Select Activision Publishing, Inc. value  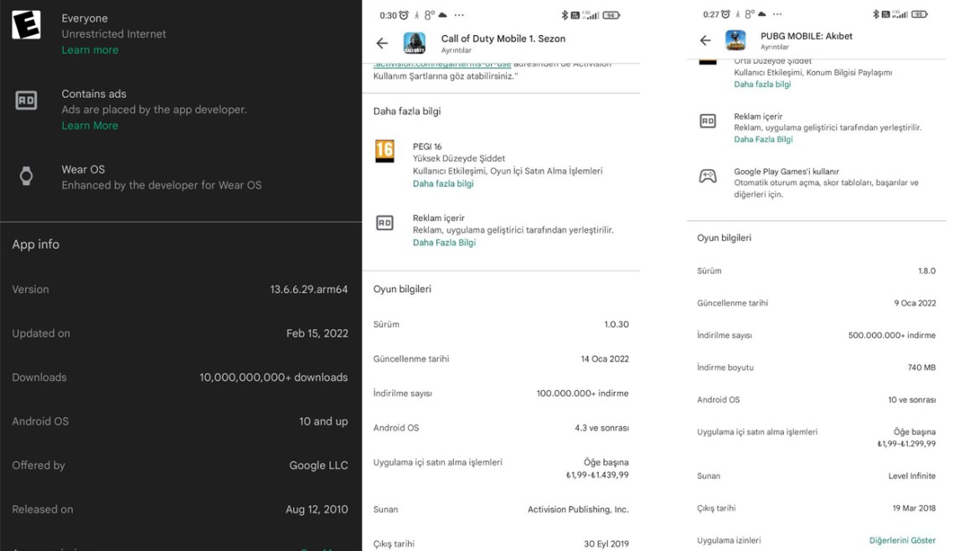click(x=578, y=510)
